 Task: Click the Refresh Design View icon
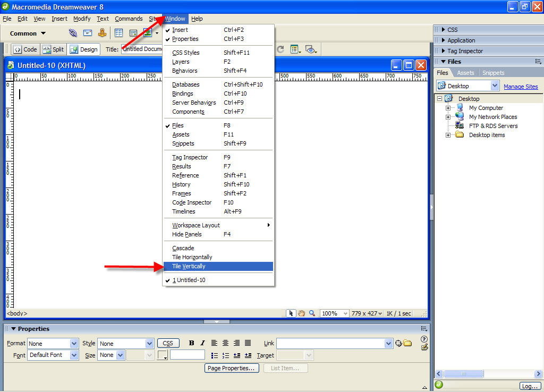pyautogui.click(x=280, y=49)
